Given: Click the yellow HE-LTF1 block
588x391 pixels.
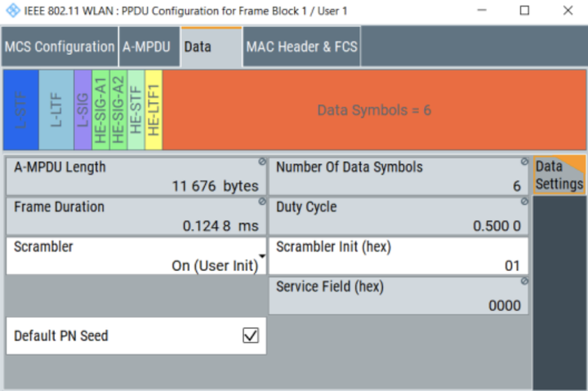Looking at the screenshot, I should click(154, 110).
